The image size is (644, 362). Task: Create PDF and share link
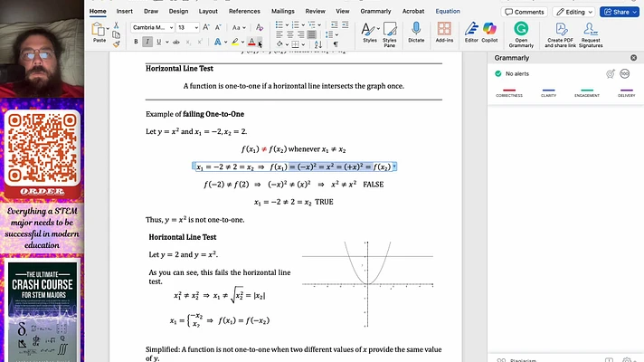click(x=560, y=34)
